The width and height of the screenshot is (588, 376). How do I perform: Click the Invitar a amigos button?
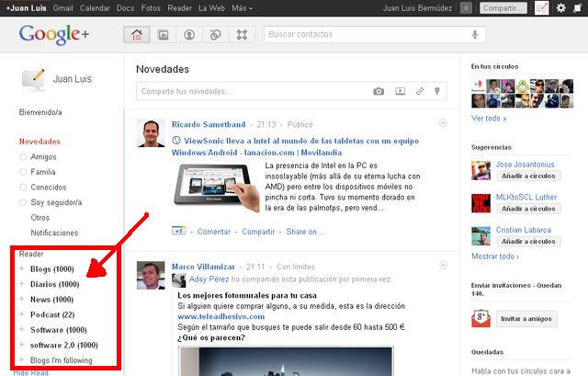click(x=526, y=319)
